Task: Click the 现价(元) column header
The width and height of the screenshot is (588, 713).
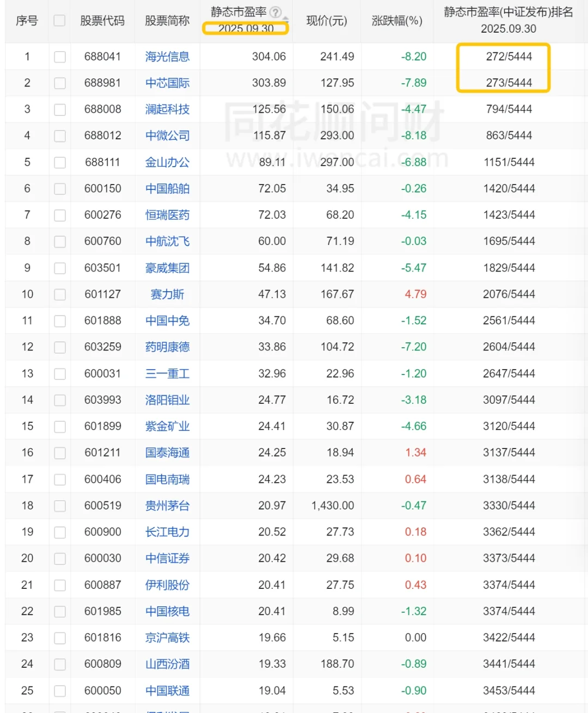Action: pyautogui.click(x=327, y=21)
